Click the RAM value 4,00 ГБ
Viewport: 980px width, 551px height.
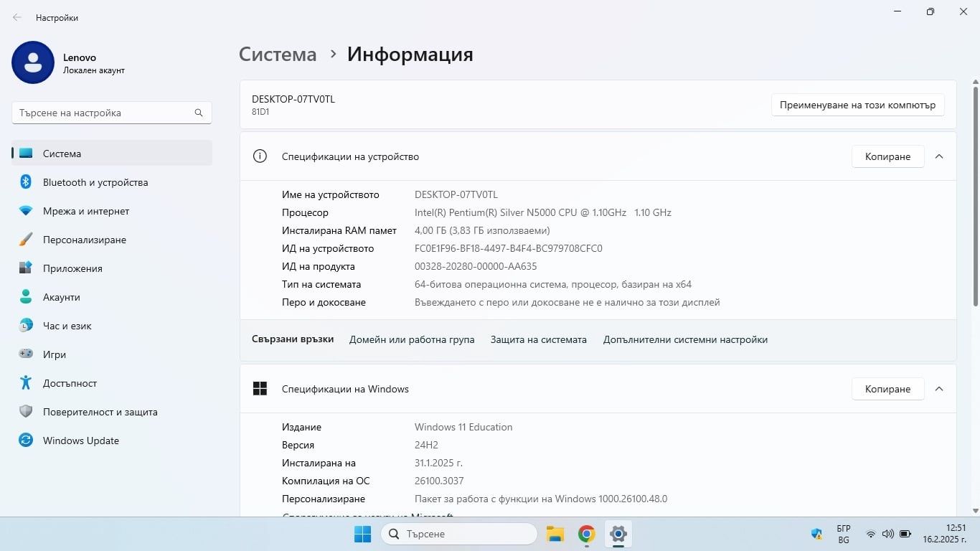click(482, 230)
